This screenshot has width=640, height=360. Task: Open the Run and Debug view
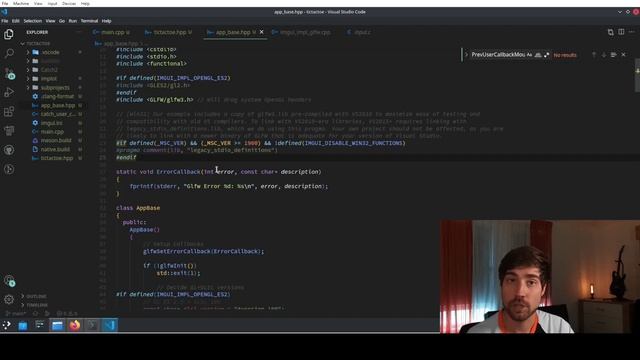[9, 92]
